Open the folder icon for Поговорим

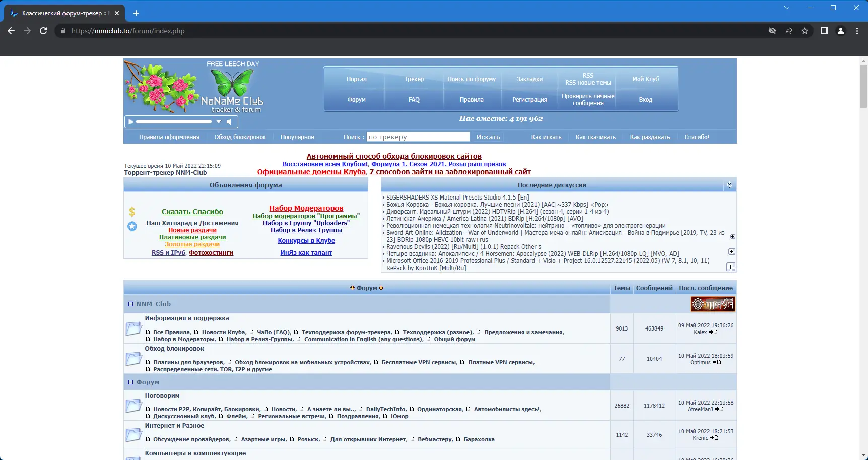click(133, 406)
